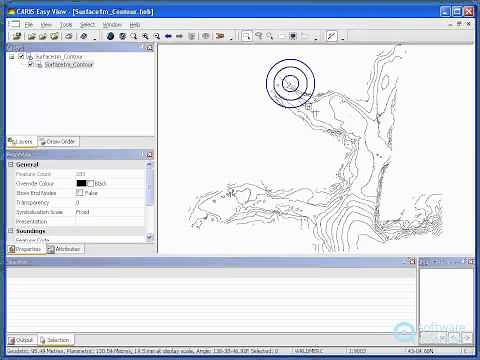Screen dimensions: 480x360
Task: Click the refresh toolbar icon before globe
Action: coord(84,36)
